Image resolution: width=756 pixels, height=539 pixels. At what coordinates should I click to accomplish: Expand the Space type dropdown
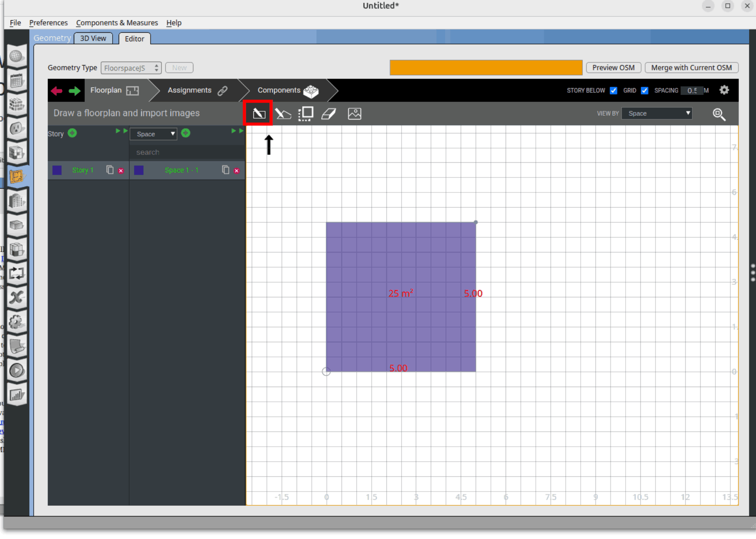[154, 134]
